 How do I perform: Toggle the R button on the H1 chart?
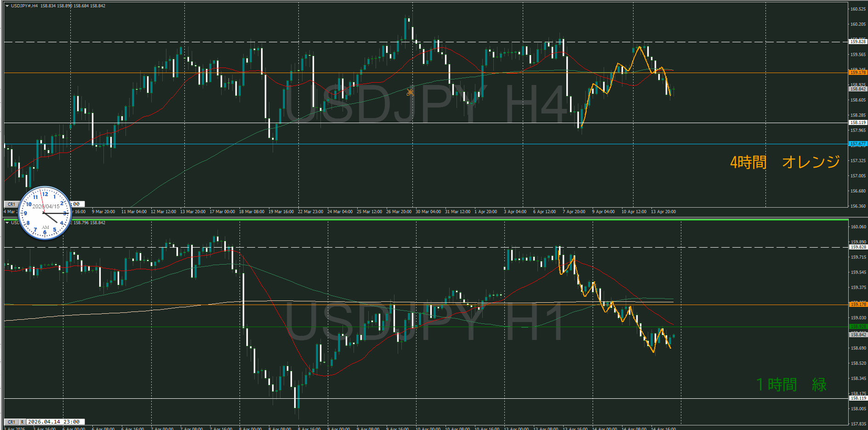pos(22,422)
